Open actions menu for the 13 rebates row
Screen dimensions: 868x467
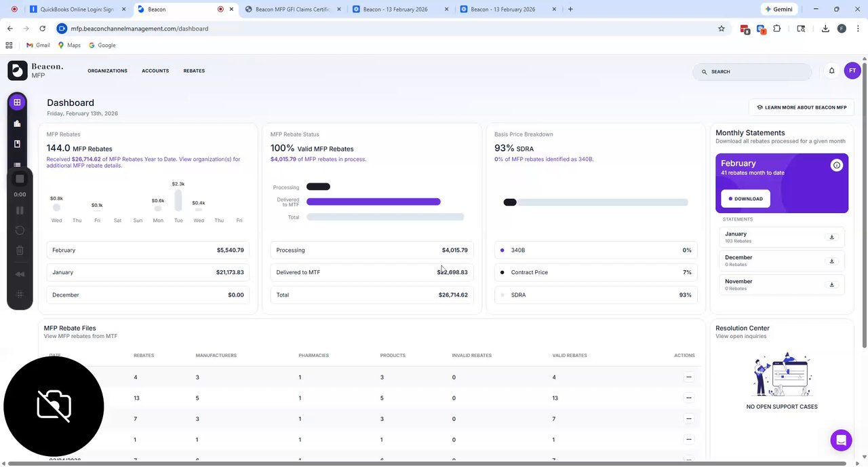(x=688, y=398)
